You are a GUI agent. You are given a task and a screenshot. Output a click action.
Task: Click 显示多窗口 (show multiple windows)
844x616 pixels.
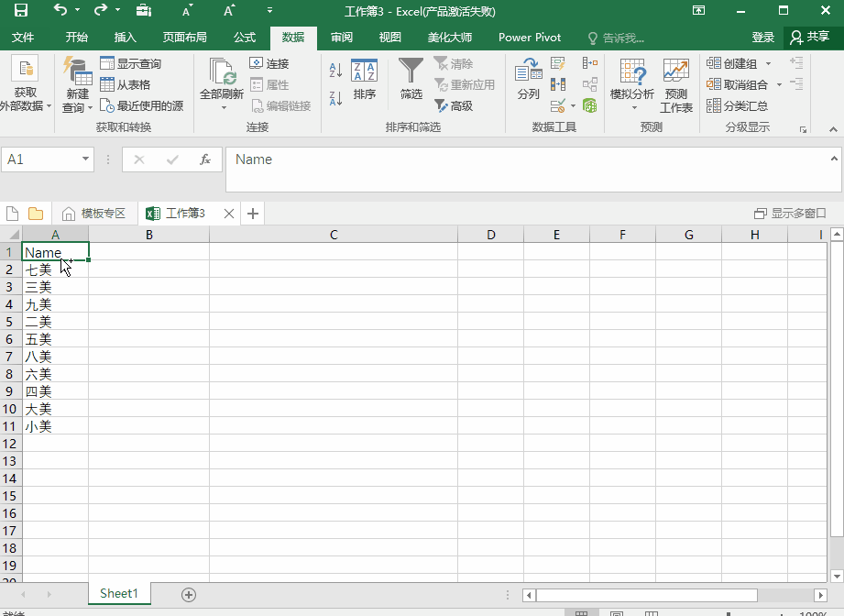(x=790, y=214)
